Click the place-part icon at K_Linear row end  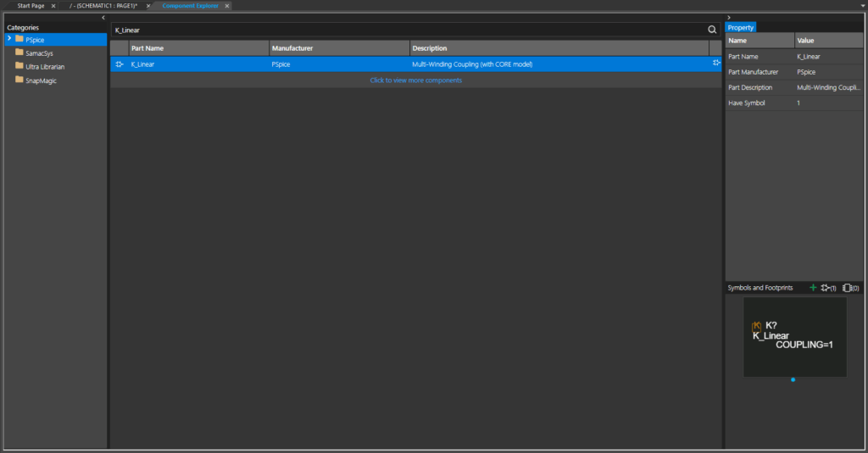click(716, 63)
